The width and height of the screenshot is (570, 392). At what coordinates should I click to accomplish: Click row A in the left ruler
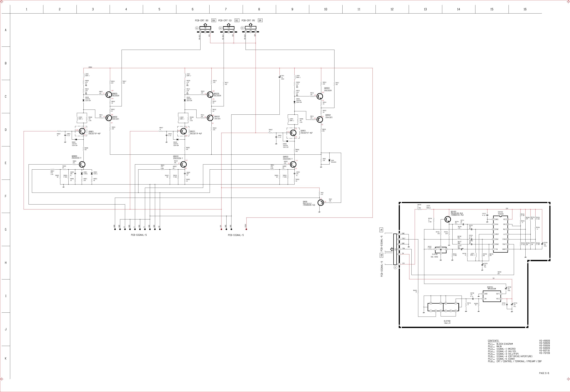(x=6, y=30)
